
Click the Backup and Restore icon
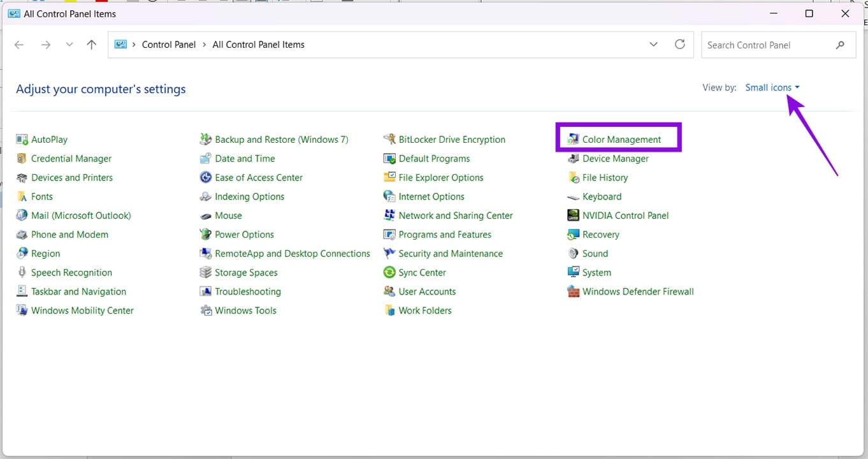(205, 140)
